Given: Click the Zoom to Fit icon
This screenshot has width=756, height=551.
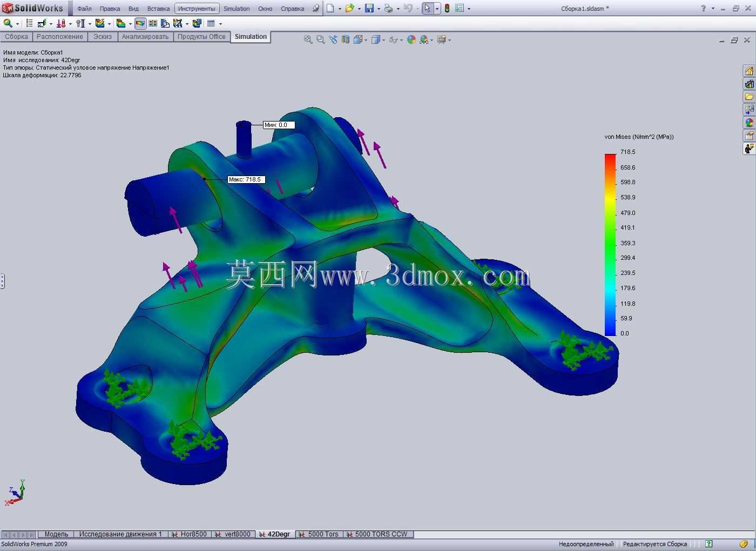Looking at the screenshot, I should point(308,39).
